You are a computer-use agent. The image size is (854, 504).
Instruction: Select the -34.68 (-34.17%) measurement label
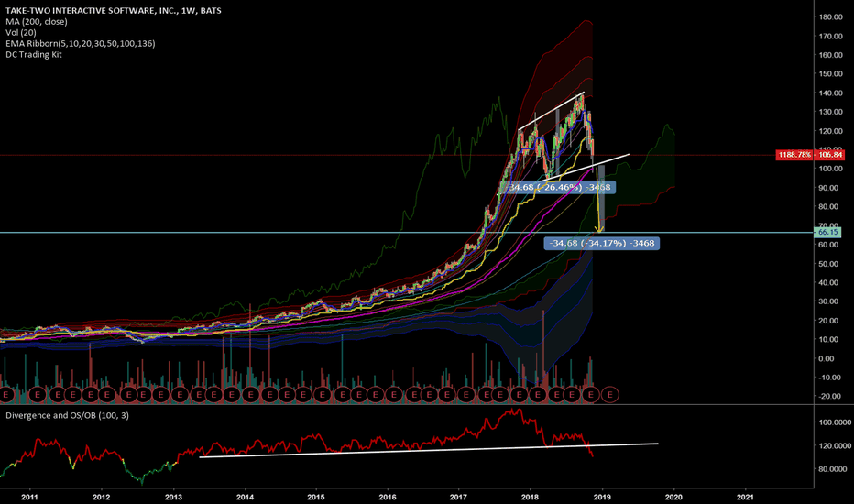[x=602, y=243]
